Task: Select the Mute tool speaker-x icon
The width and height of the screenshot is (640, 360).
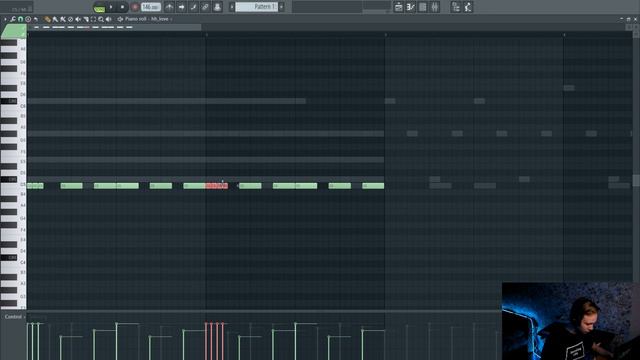Action: [x=78, y=19]
